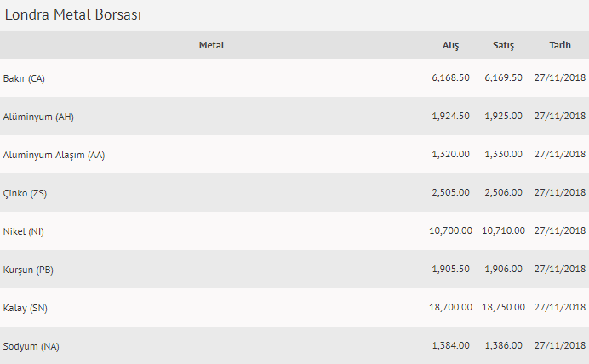Click Aluminyum Alaşım buy price 1,320.00

[x=450, y=154]
